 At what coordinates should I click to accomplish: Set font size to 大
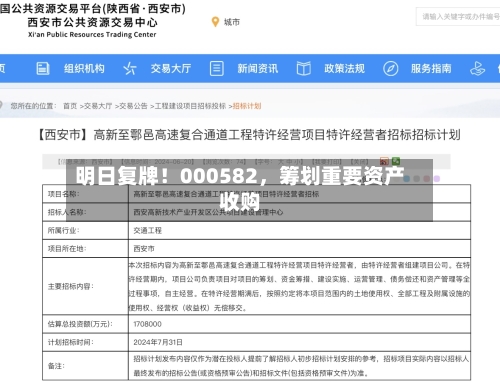281,162
